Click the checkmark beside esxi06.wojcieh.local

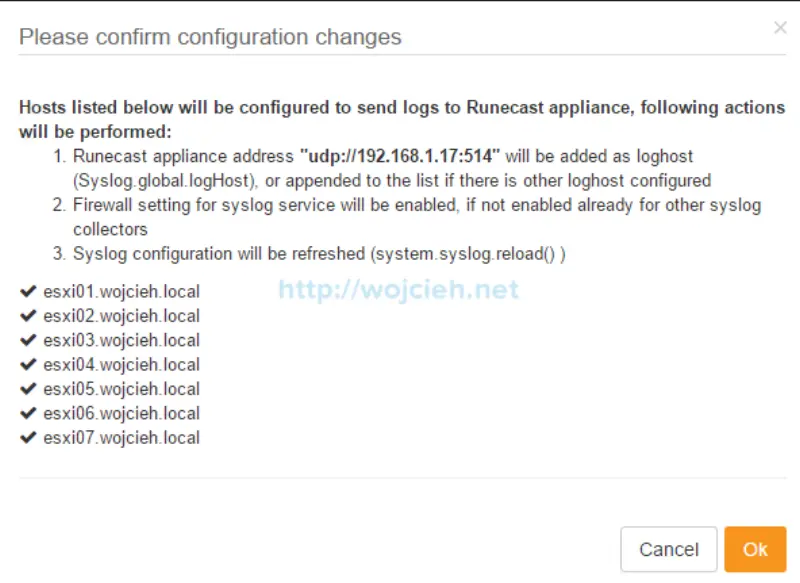[x=28, y=413]
